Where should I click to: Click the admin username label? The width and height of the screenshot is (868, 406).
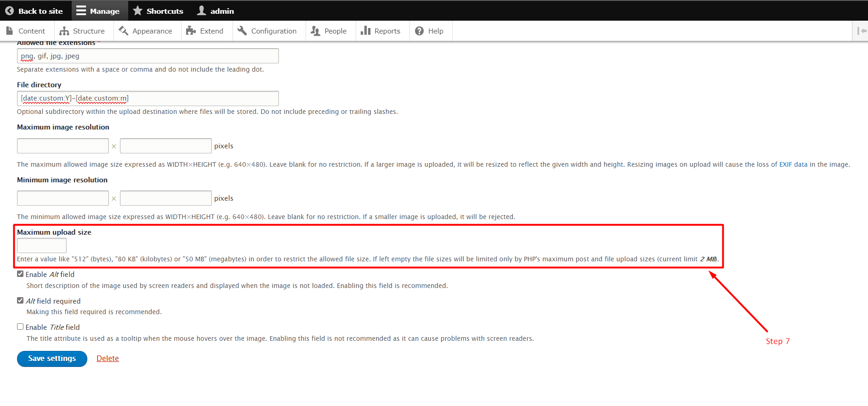pyautogui.click(x=222, y=11)
